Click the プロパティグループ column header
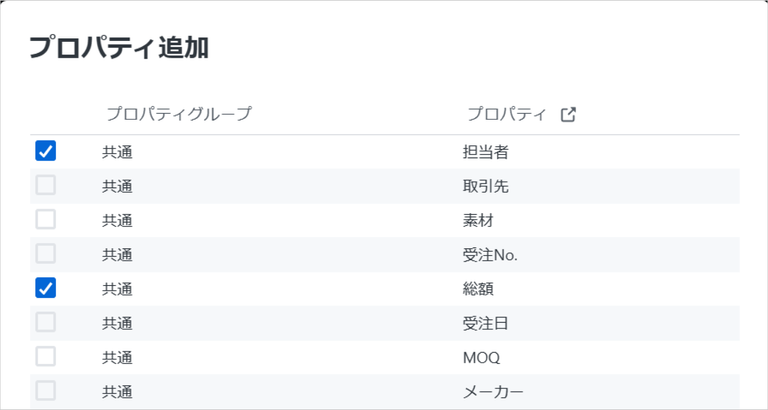The image size is (768, 410). pos(179,114)
